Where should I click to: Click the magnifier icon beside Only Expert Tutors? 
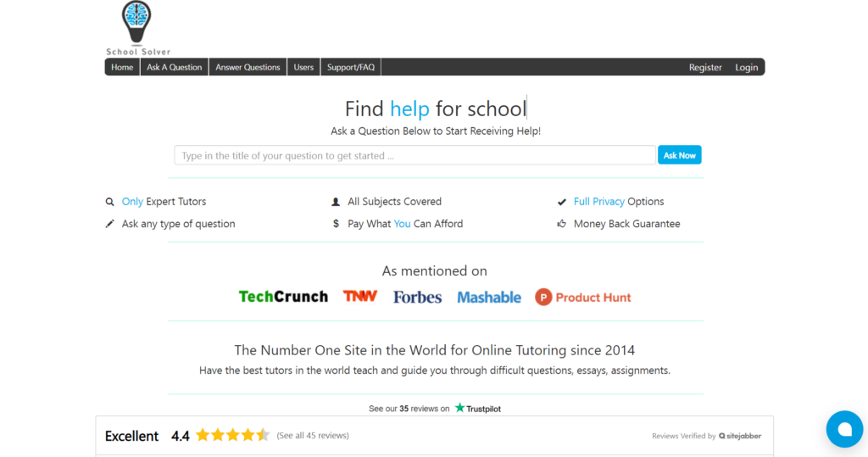click(x=109, y=202)
